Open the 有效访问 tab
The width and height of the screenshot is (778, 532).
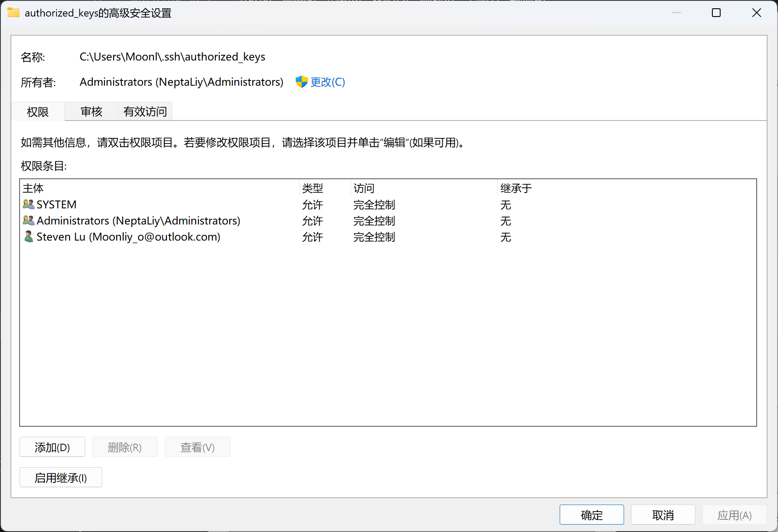coord(145,112)
